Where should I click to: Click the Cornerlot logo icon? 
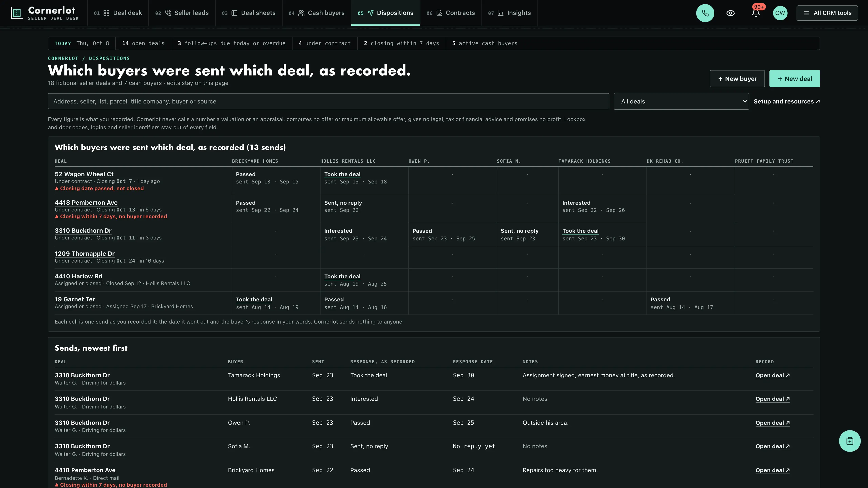click(17, 13)
